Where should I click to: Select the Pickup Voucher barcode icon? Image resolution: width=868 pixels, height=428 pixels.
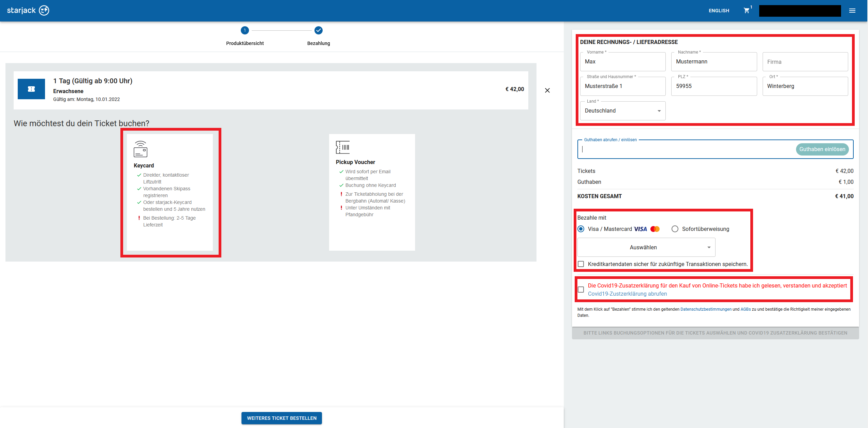click(342, 147)
